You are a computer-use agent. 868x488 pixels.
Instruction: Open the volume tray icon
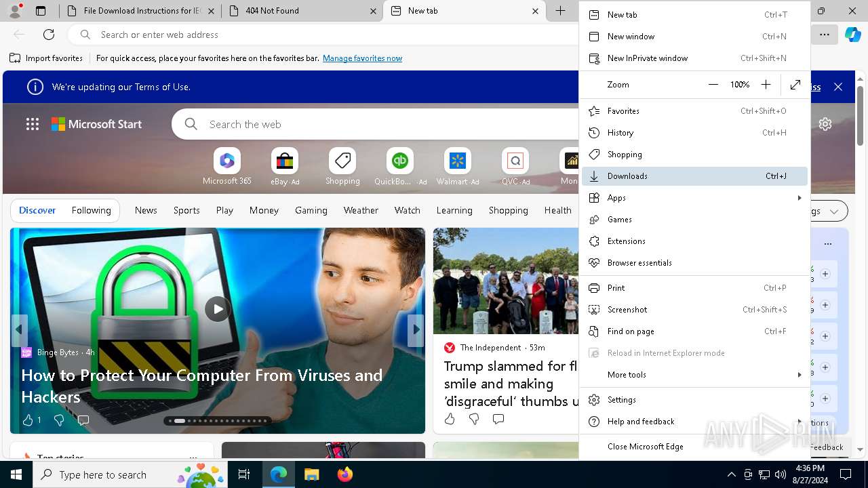tap(780, 474)
